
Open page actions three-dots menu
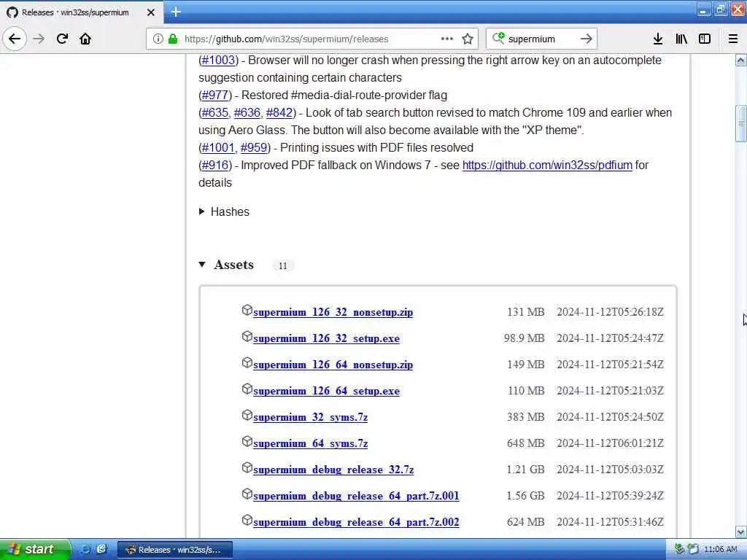pos(447,39)
